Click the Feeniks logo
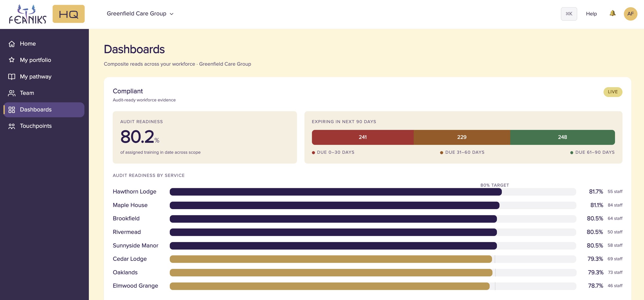The height and width of the screenshot is (300, 644). coord(28,14)
